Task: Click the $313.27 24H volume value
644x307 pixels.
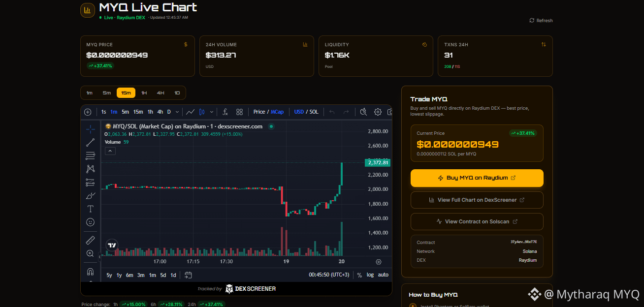Action: 221,55
